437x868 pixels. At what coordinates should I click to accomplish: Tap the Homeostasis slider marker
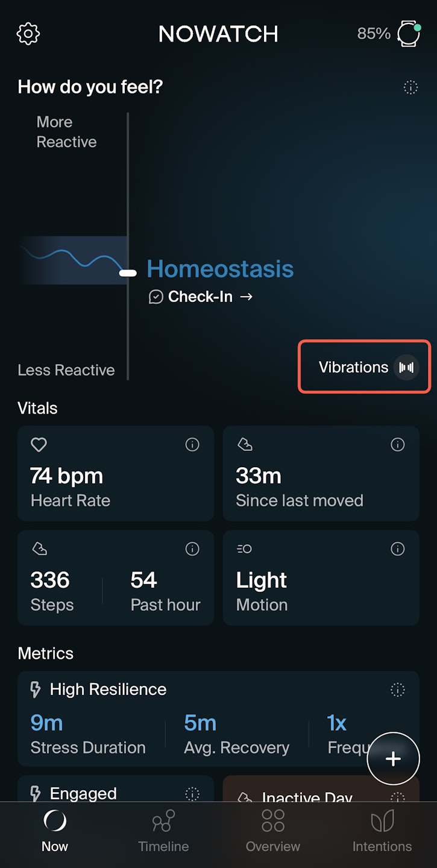[128, 273]
